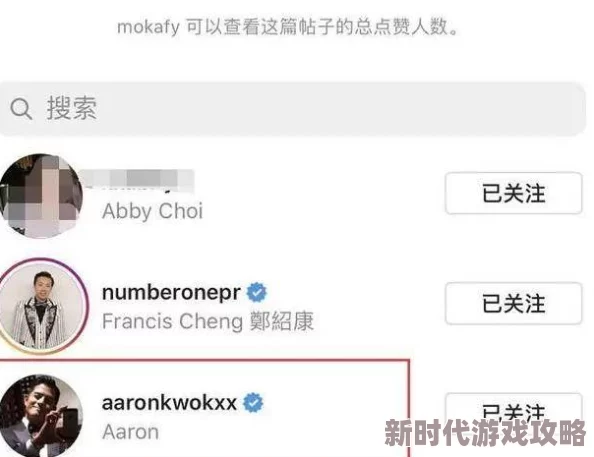Select the Abby Choi display name
This screenshot has height=457, width=594.
click(x=152, y=211)
